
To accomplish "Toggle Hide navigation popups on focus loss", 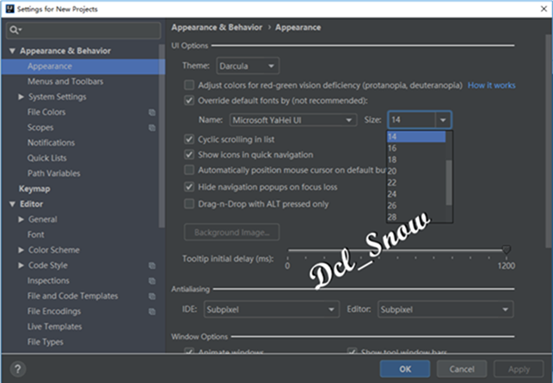I will pyautogui.click(x=189, y=187).
